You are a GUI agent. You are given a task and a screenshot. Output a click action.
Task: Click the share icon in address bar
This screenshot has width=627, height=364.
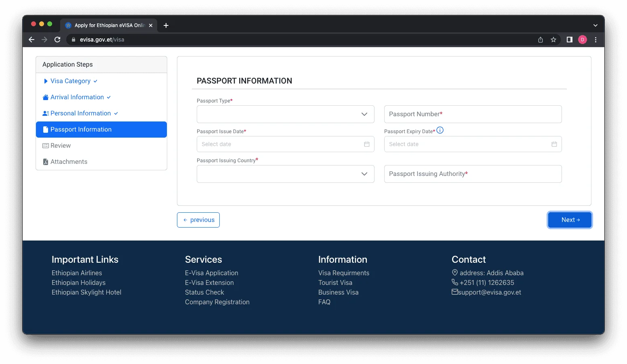pos(540,40)
